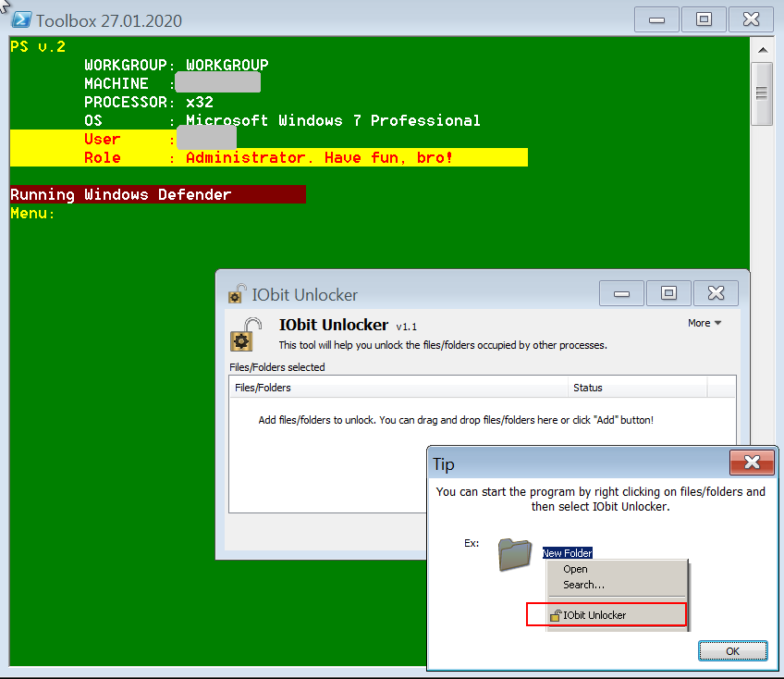The height and width of the screenshot is (679, 784).
Task: Click the Status column header
Action: (638, 388)
